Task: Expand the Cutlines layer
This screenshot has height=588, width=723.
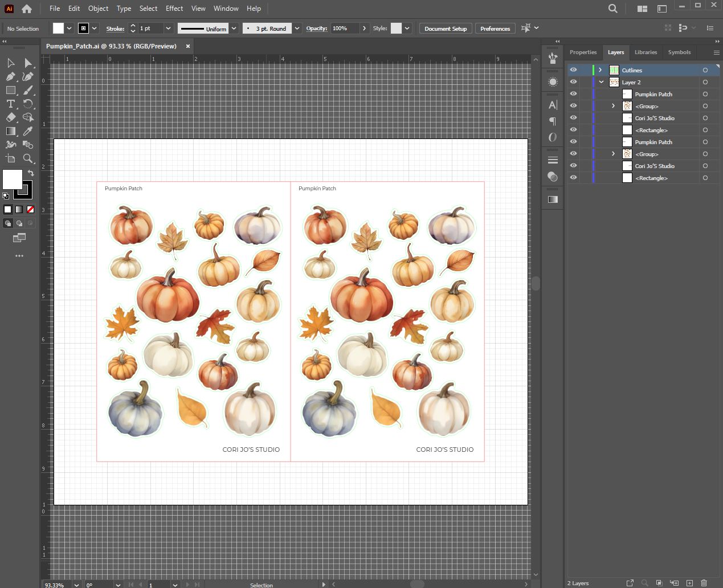Action: [601, 70]
